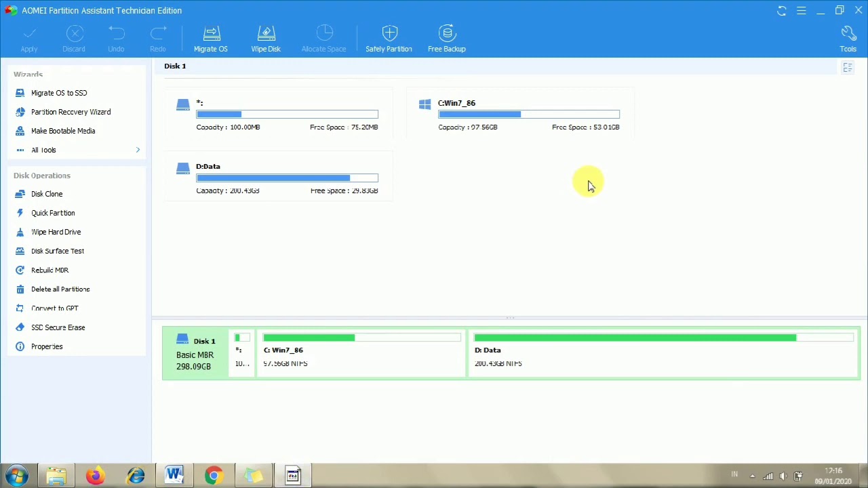Toggle the disk view layout icon
Viewport: 868px width, 488px height.
click(848, 67)
